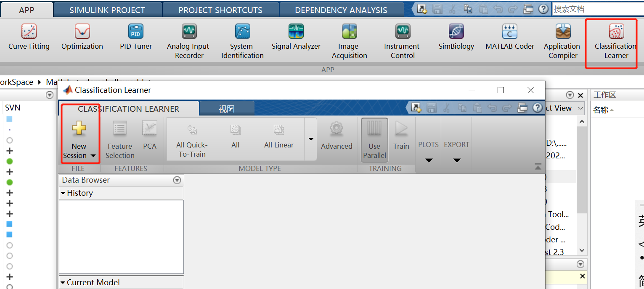Start the Analog Input Recorder app
The height and width of the screenshot is (289, 644).
[x=189, y=41]
